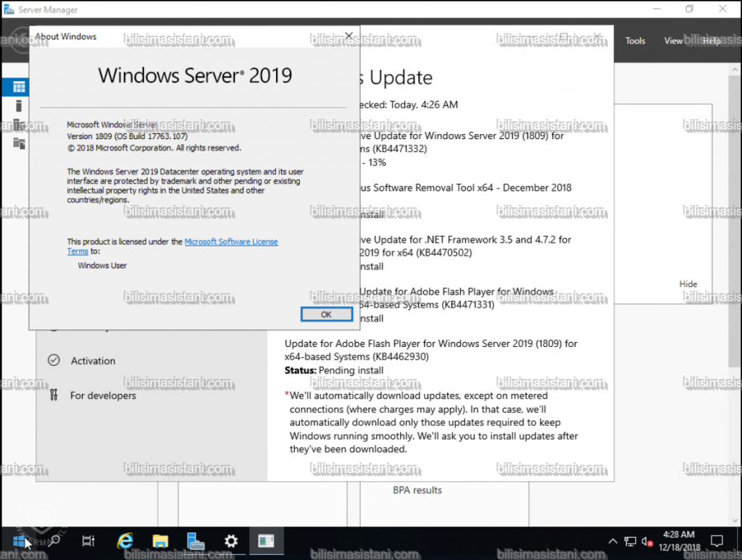Open the muted volume tray icon
This screenshot has height=560, width=742.
647,541
